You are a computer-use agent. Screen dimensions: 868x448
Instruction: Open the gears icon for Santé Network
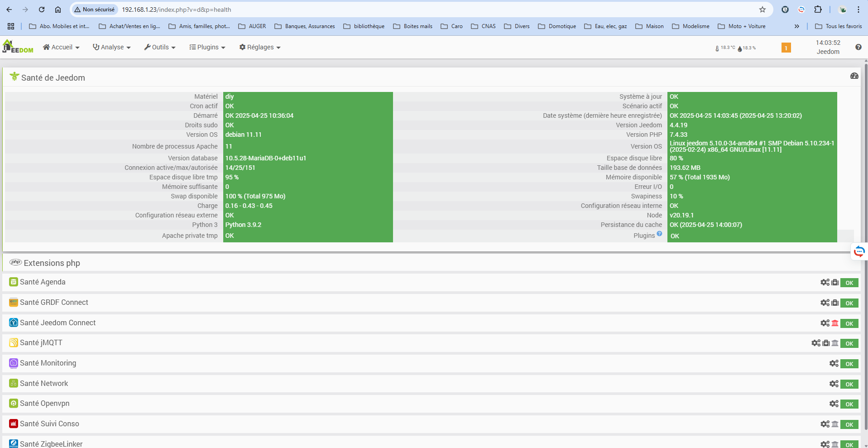pyautogui.click(x=834, y=384)
